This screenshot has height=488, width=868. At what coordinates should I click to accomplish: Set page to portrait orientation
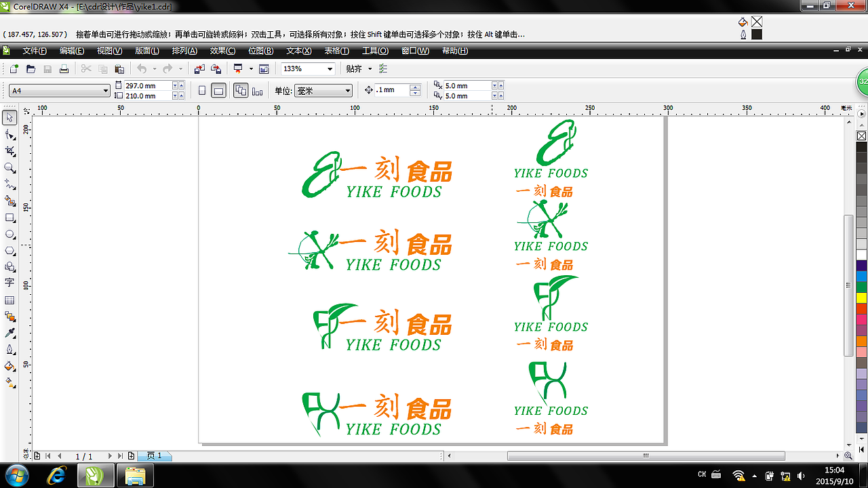click(202, 90)
